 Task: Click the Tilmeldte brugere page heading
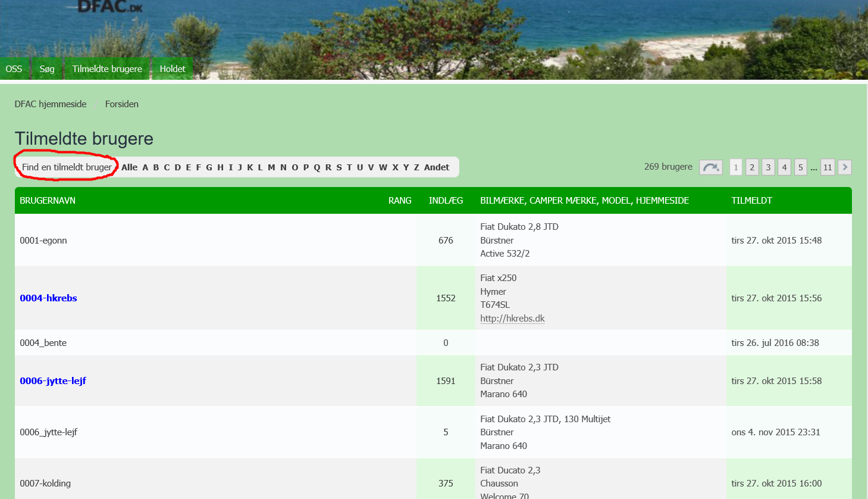coord(84,139)
